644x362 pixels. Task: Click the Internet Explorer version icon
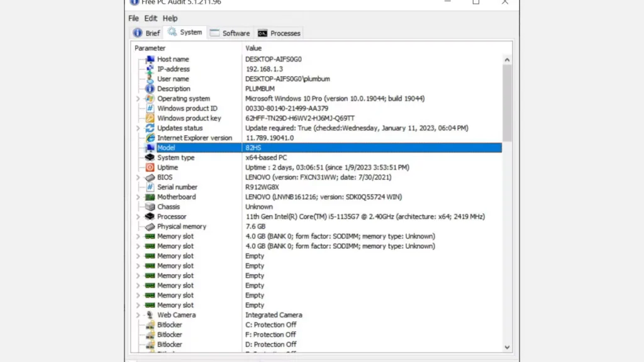point(150,138)
